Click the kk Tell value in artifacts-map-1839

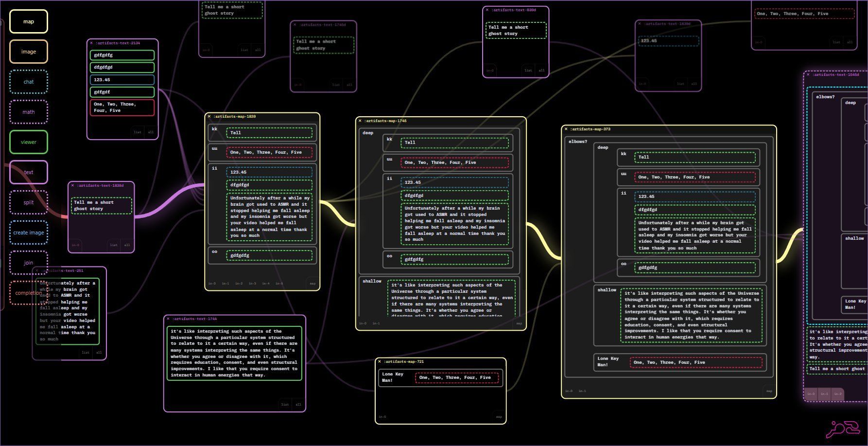[269, 133]
